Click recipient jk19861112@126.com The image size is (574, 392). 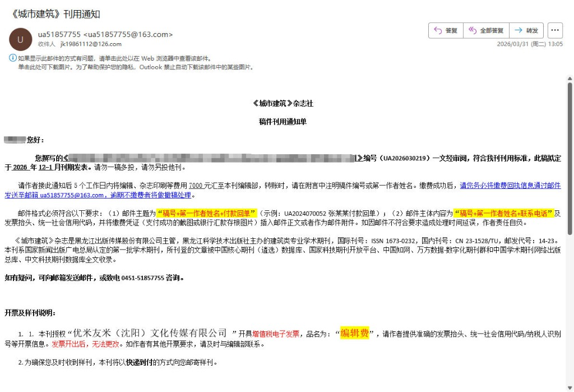pos(91,44)
